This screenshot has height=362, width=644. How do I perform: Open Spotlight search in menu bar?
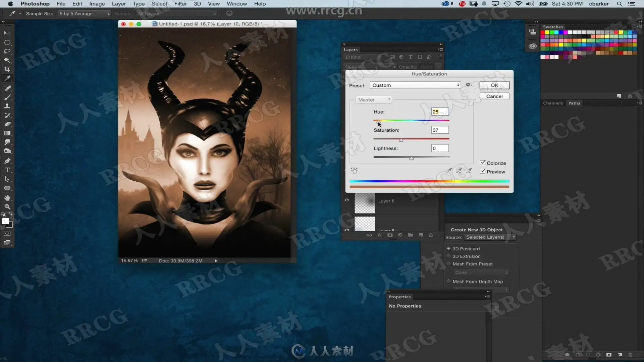[620, 4]
